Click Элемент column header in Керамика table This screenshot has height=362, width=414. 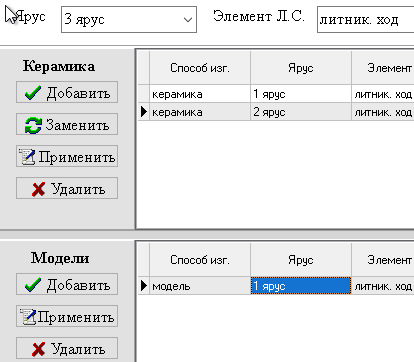[x=383, y=68]
